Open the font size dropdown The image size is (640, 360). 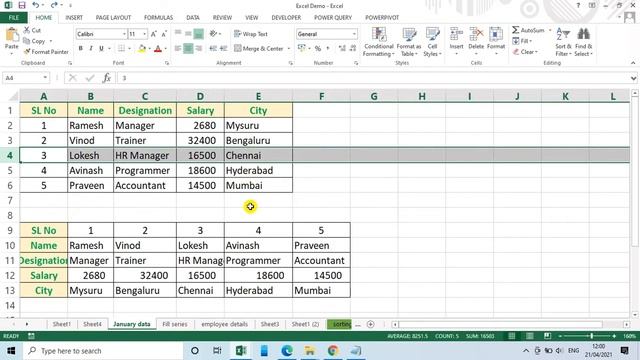(144, 34)
